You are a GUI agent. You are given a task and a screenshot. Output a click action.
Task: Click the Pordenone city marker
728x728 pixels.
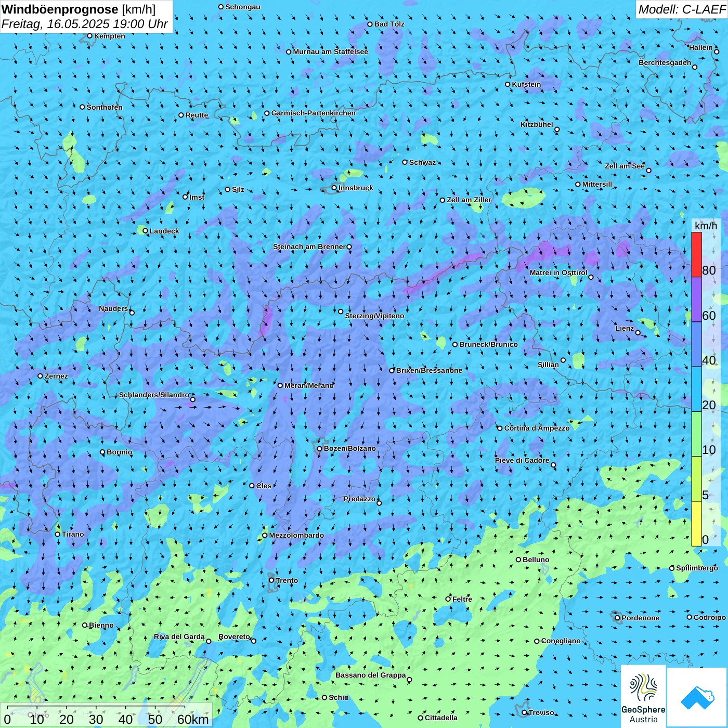[x=617, y=618]
